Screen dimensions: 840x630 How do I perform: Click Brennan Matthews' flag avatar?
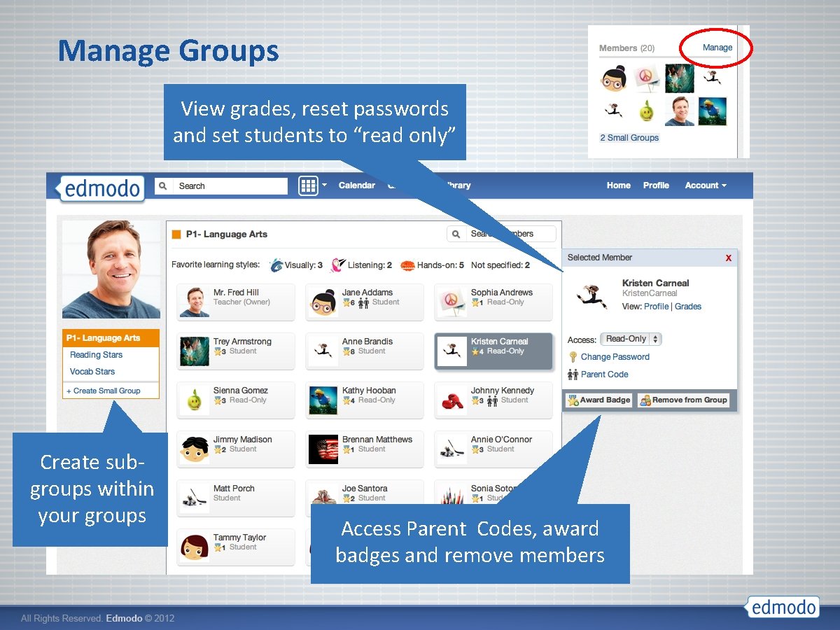[x=323, y=449]
